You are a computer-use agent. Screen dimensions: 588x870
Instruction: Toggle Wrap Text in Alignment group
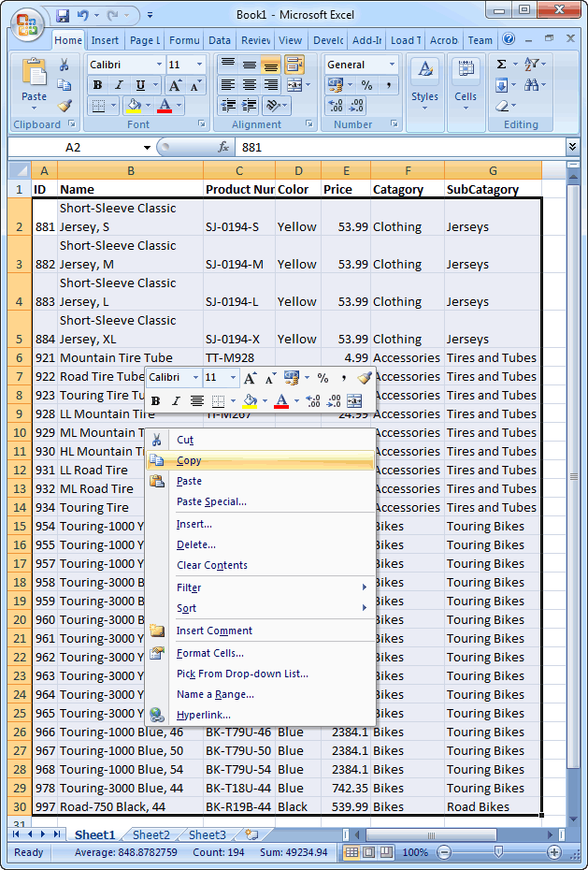pos(294,65)
